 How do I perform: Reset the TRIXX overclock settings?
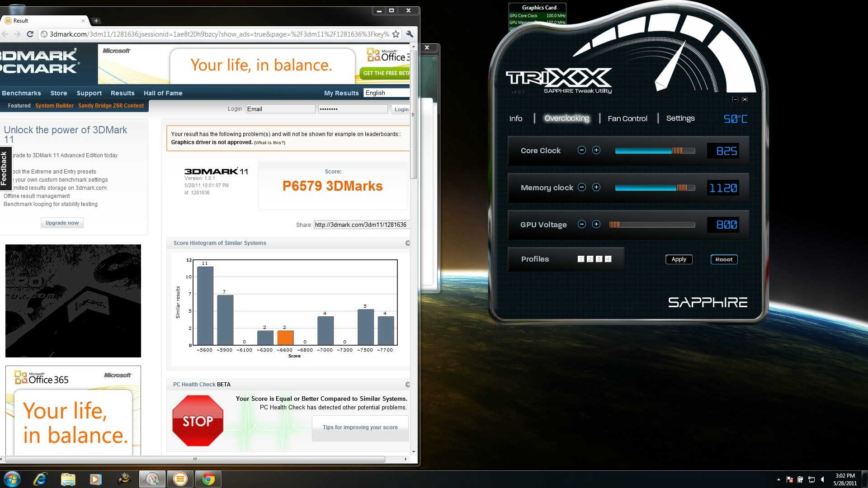[724, 259]
